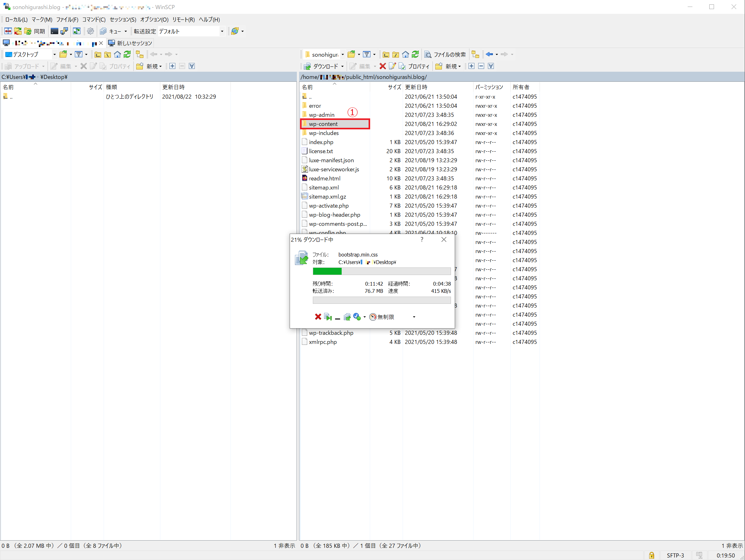Sort remote list by パーミッション column
The width and height of the screenshot is (745, 560).
click(x=492, y=87)
